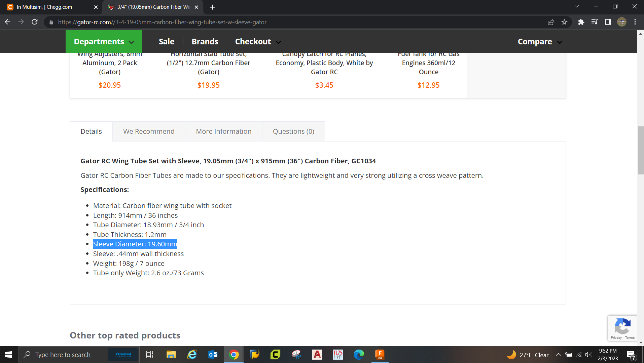Bookmark this page with the star
This screenshot has width=644, height=363.
(x=564, y=22)
